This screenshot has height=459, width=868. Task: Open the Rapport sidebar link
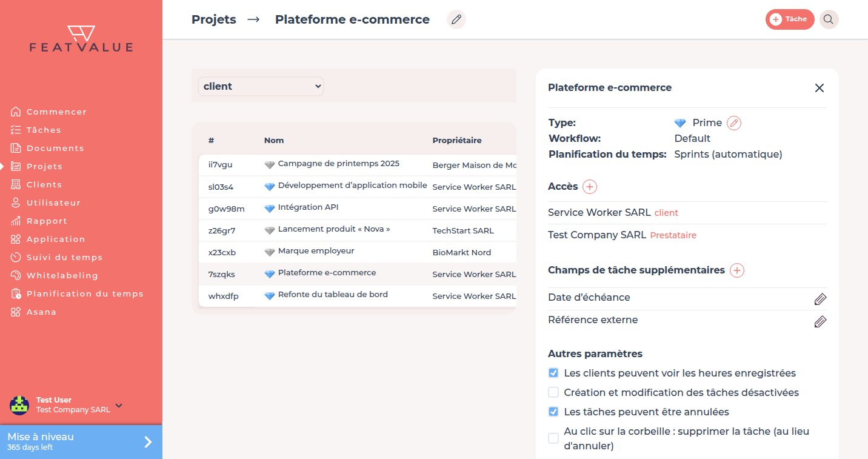tap(47, 221)
